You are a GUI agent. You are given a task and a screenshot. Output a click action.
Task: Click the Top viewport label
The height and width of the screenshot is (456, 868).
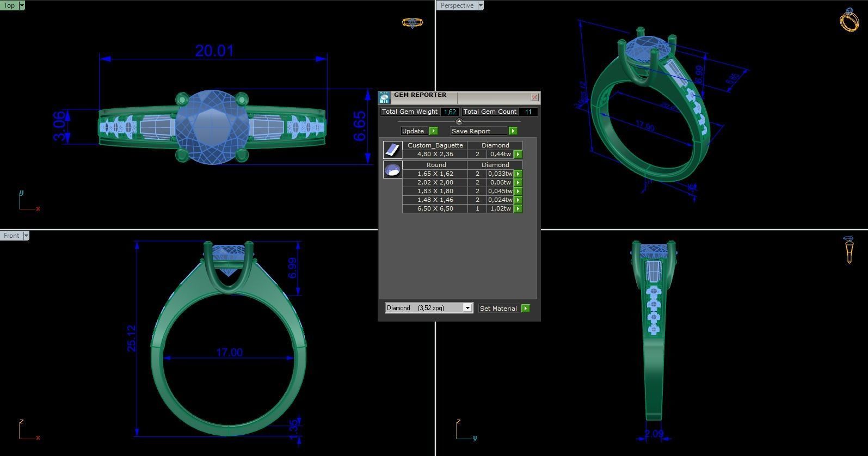9,5
